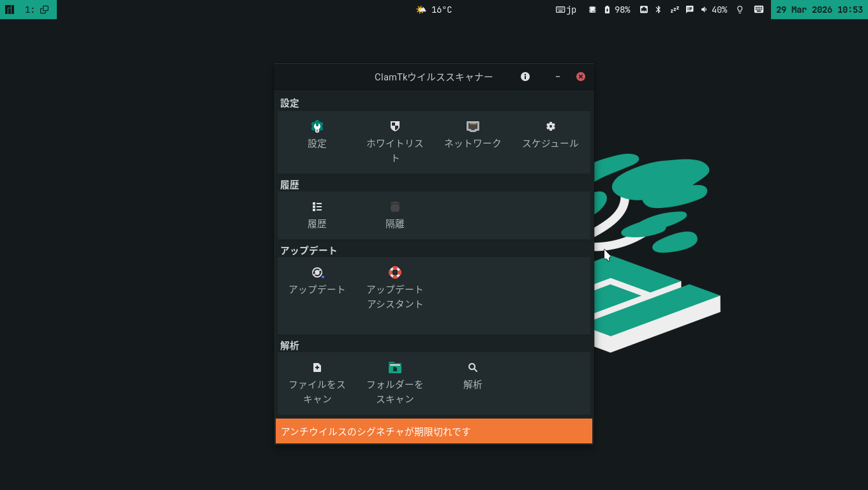868x490 pixels.
Task: Open the ネットワーク settings icon
Action: [473, 126]
